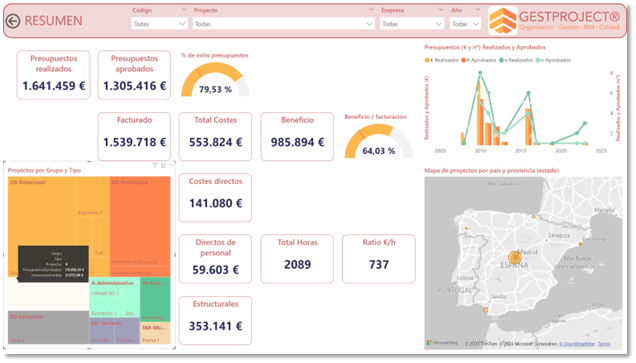The width and height of the screenshot is (636, 363).
Task: Select the Madrid bubble on the map
Action: click(515, 257)
